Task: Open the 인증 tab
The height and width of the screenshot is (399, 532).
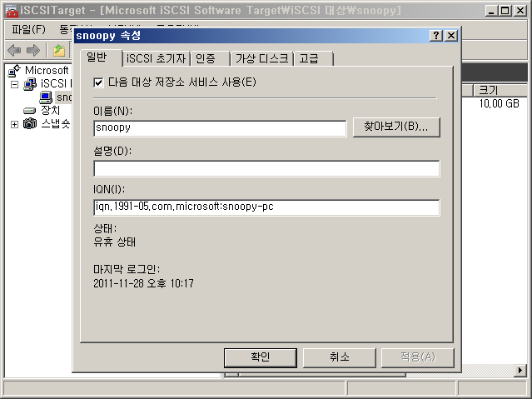Action: (x=209, y=58)
